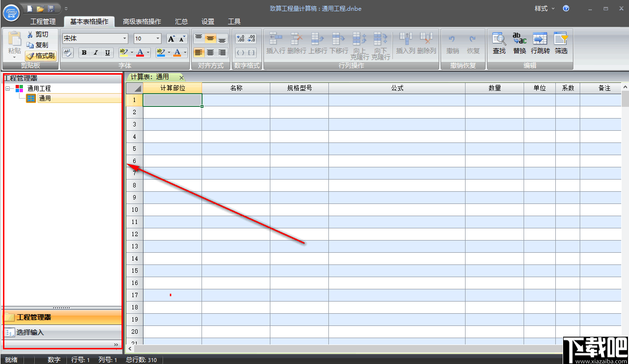Clear formatting with the eraser icon

click(x=68, y=53)
